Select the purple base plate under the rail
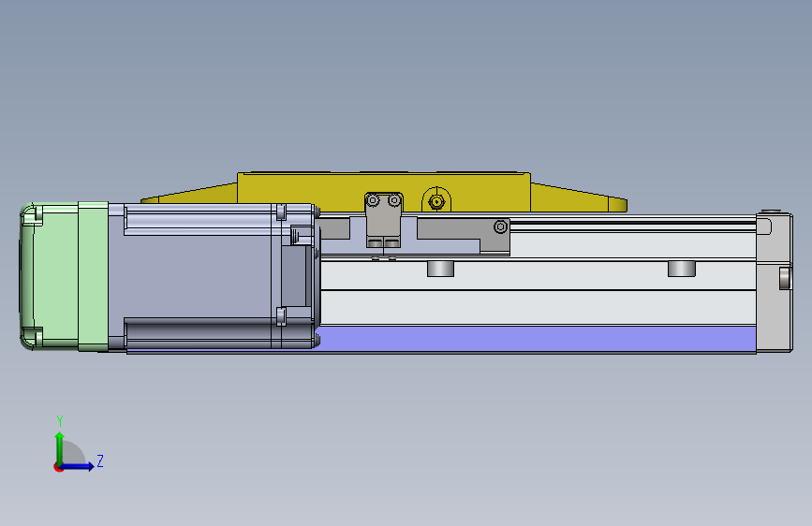 536,338
